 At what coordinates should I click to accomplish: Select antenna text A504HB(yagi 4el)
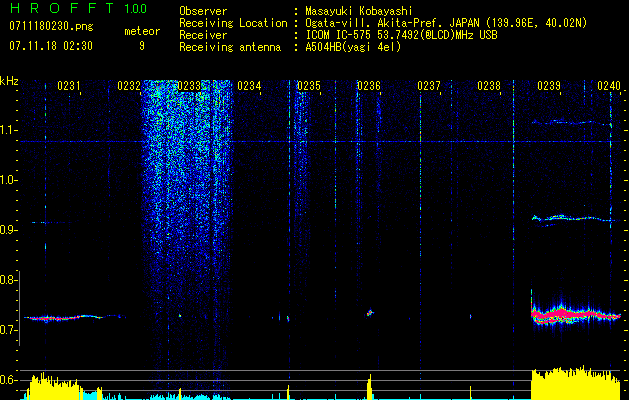tap(353, 47)
